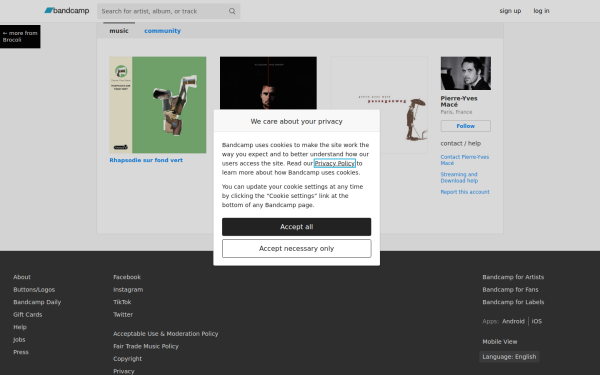Follow Pierre-Yves Macé

466,126
